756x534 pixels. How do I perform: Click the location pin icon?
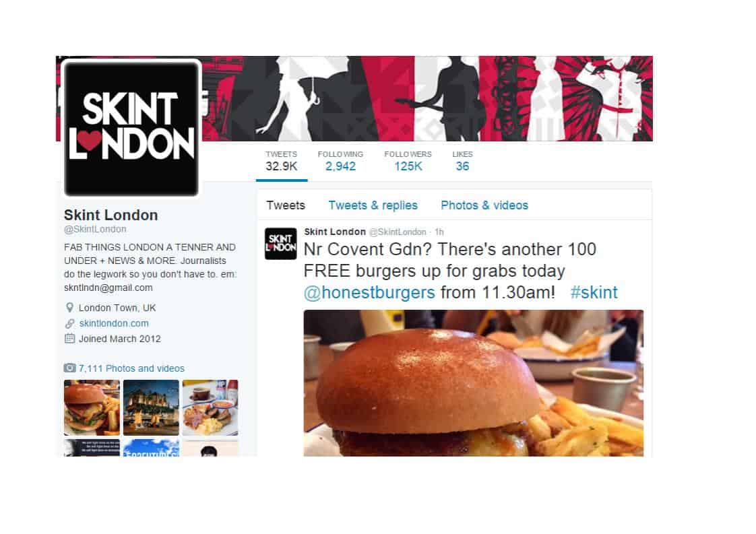pos(69,308)
